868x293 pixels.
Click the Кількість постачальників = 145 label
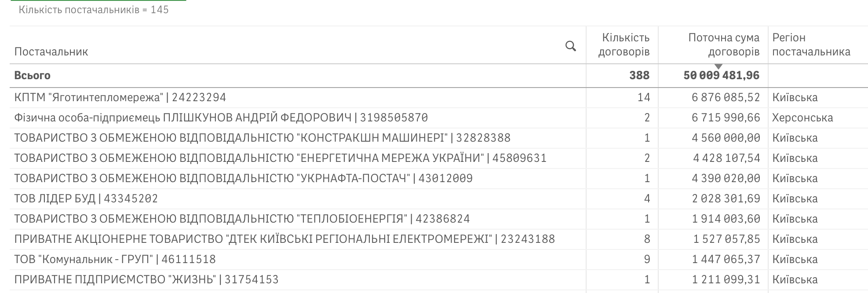(x=94, y=10)
